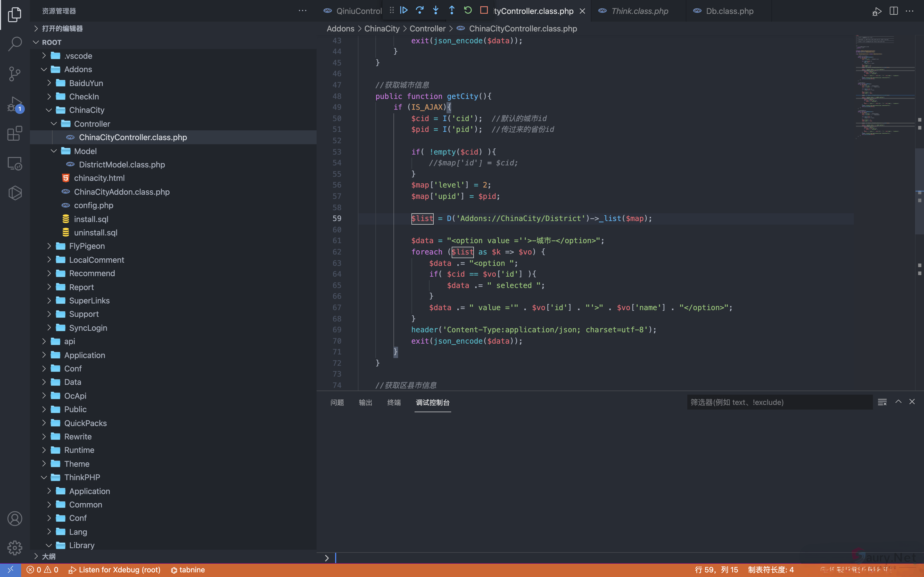Click the debug Step Over icon
Image resolution: width=924 pixels, height=577 pixels.
coord(420,10)
